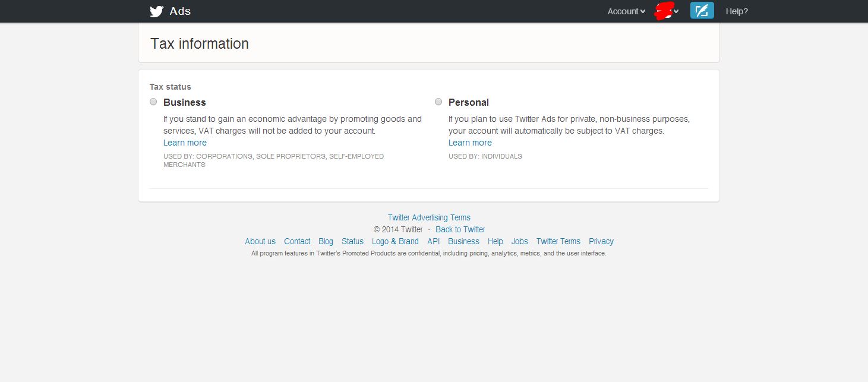The height and width of the screenshot is (382, 868).
Task: Expand the user profile dropdown arrow
Action: pos(676,12)
